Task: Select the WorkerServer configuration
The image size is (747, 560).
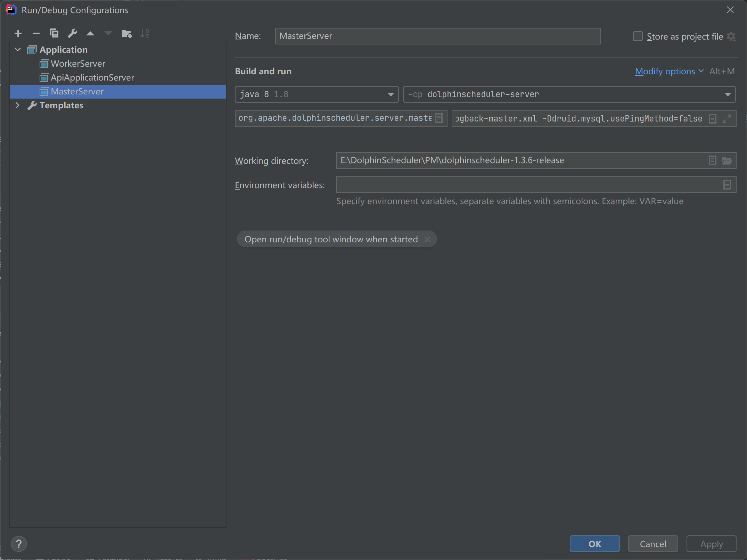Action: coord(117,64)
